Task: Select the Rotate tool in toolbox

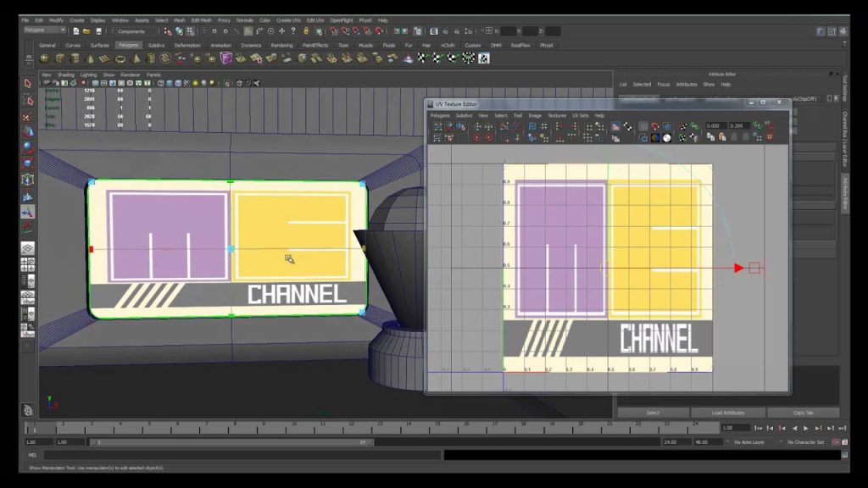Action: click(x=28, y=147)
